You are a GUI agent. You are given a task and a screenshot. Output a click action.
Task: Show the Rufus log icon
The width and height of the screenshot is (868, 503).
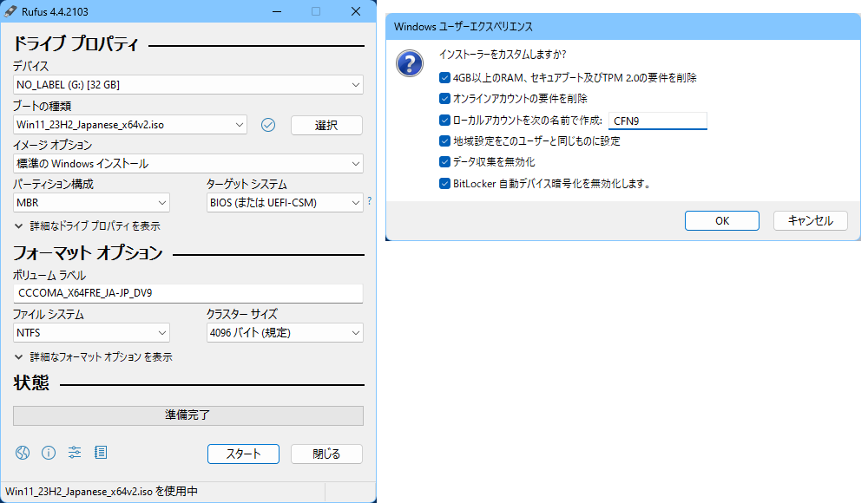point(101,453)
